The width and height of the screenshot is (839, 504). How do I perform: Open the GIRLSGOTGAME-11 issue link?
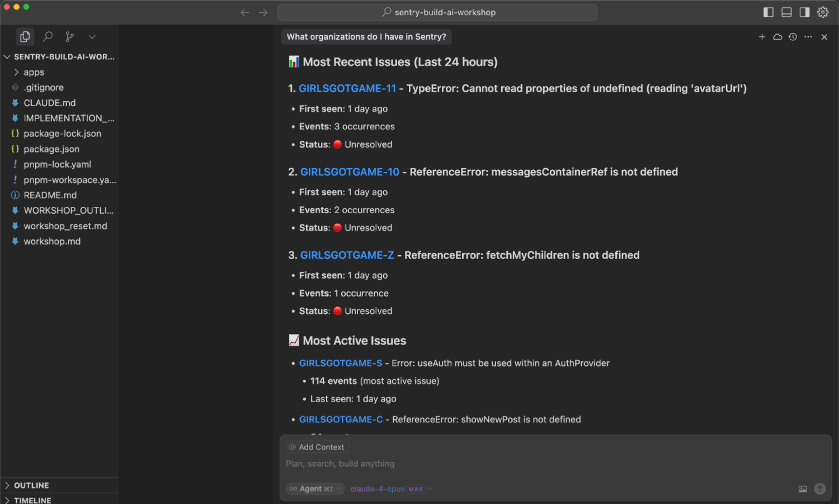coord(347,88)
